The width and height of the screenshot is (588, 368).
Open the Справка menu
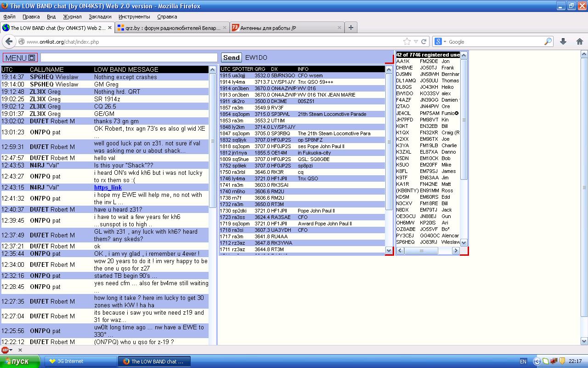[167, 17]
